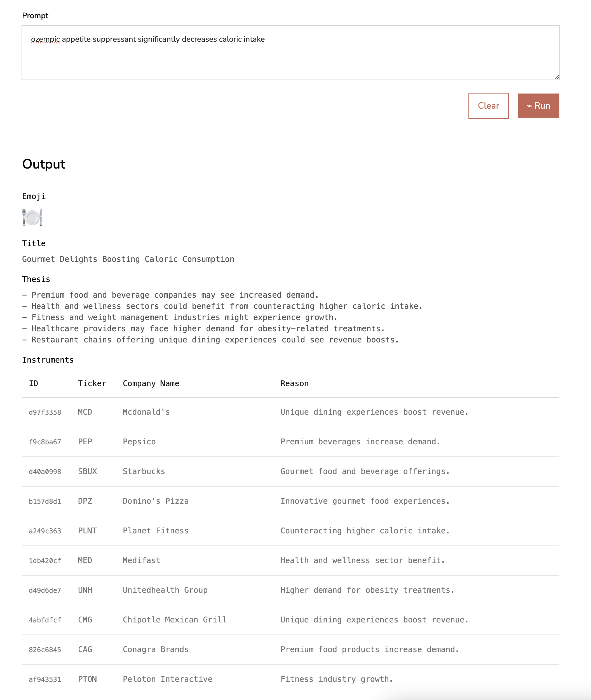
Task: Click company name 'Chipotle Mexican Grill'
Action: pos(175,620)
